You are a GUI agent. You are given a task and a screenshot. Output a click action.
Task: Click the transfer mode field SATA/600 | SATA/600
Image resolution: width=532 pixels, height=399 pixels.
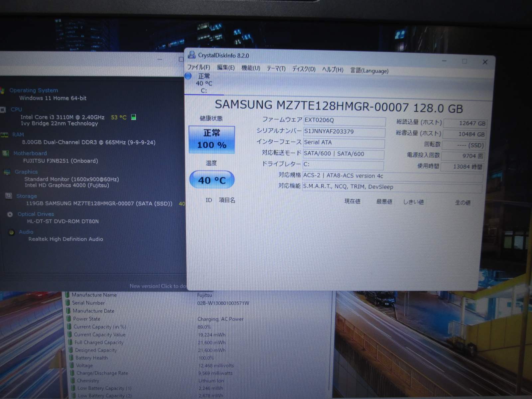tap(343, 154)
